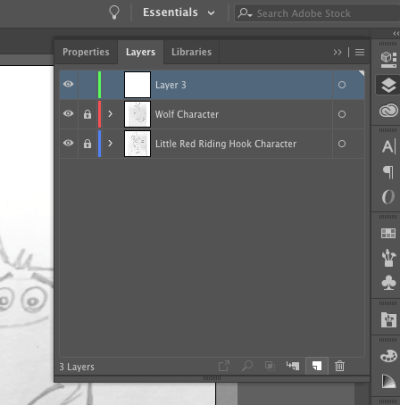Click the Little Red Riding Hook Character thumbnail
The image size is (400, 405).
tap(137, 144)
